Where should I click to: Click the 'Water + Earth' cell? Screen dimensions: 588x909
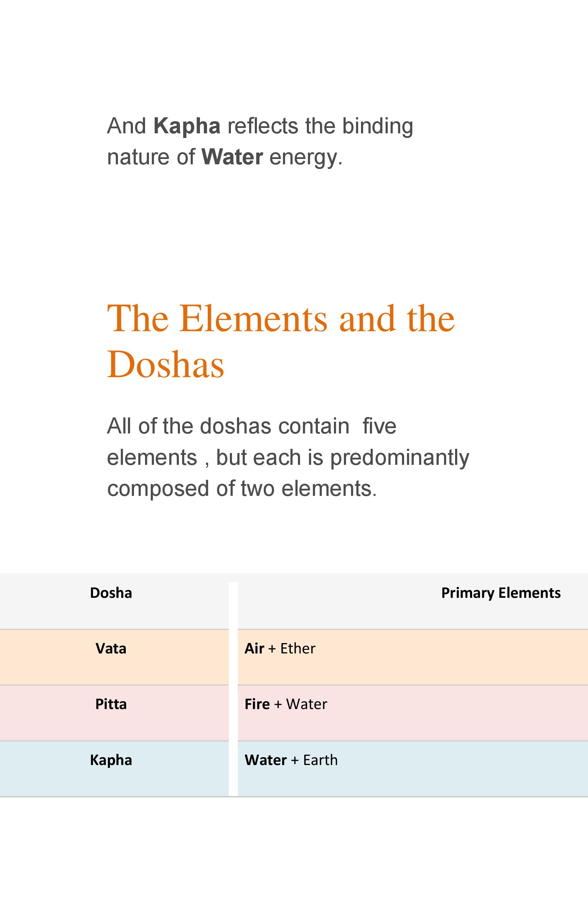click(413, 769)
